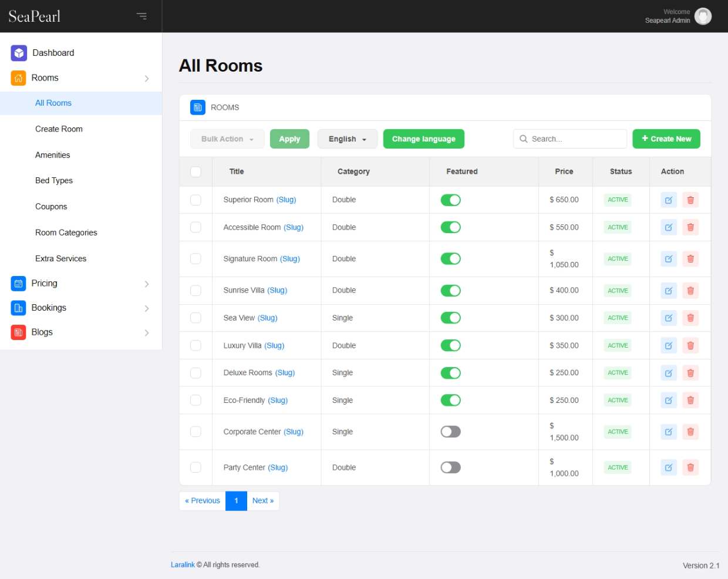Image resolution: width=728 pixels, height=579 pixels.
Task: Select the Sunrise Villa row checkbox
Action: point(196,291)
